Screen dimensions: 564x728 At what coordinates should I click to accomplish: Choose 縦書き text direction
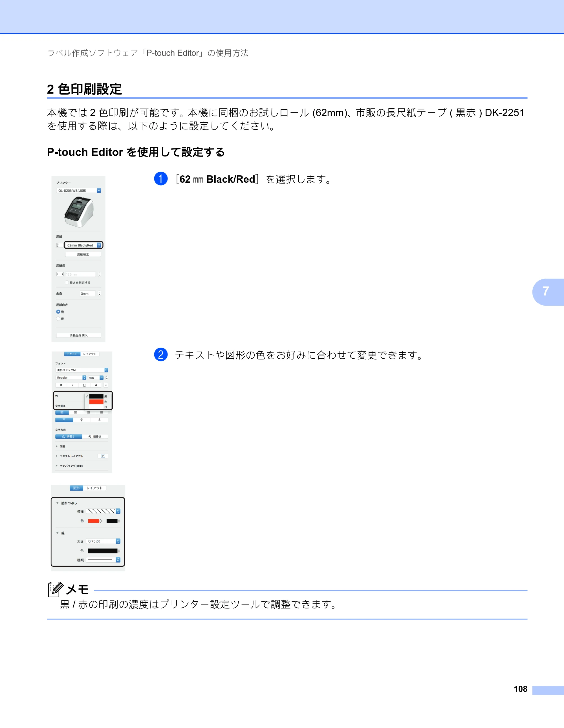point(95,436)
